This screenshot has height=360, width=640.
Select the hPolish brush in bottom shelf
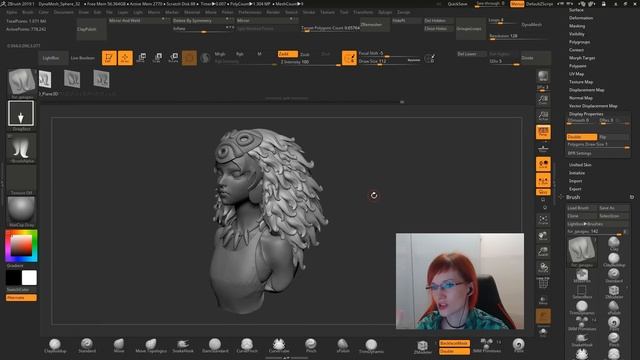342,346
